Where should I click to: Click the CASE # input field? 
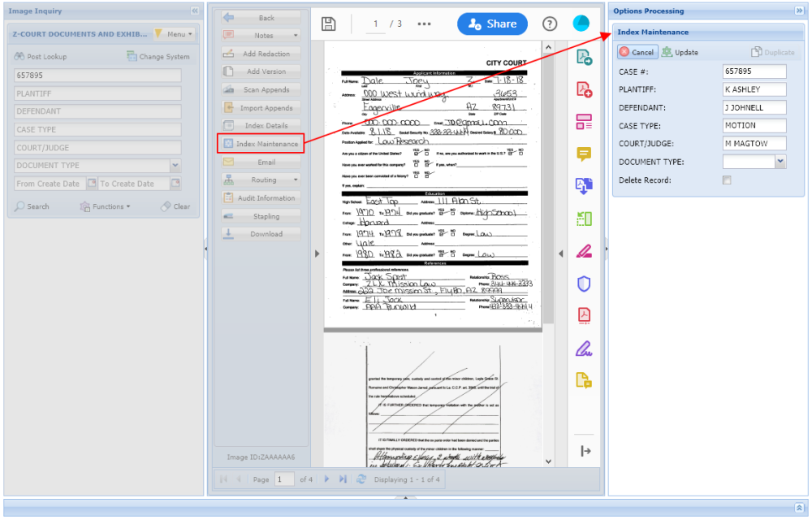[x=754, y=71]
